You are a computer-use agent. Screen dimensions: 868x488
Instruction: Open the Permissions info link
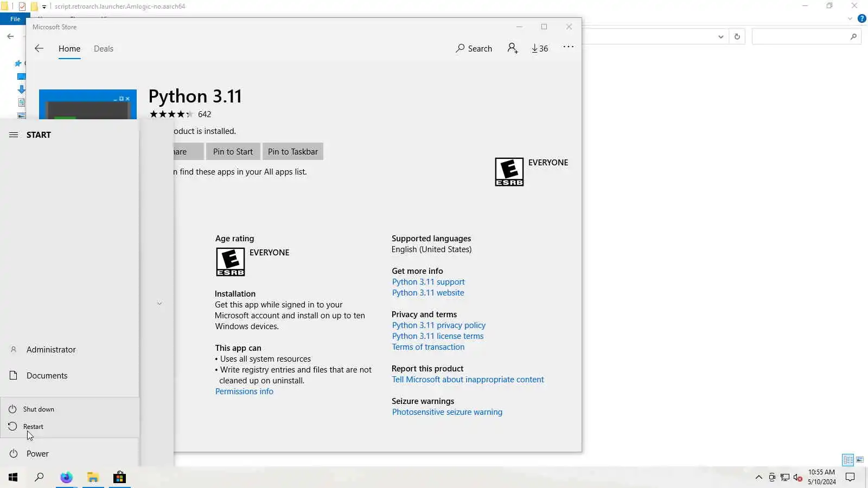[244, 391]
